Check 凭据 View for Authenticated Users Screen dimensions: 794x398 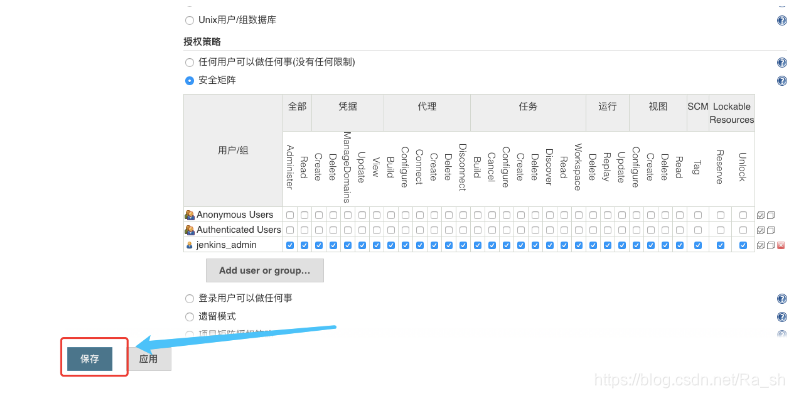pos(376,230)
